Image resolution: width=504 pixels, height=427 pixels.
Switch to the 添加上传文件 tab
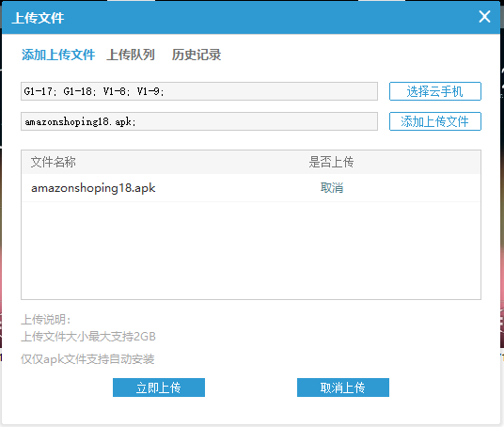click(x=58, y=55)
